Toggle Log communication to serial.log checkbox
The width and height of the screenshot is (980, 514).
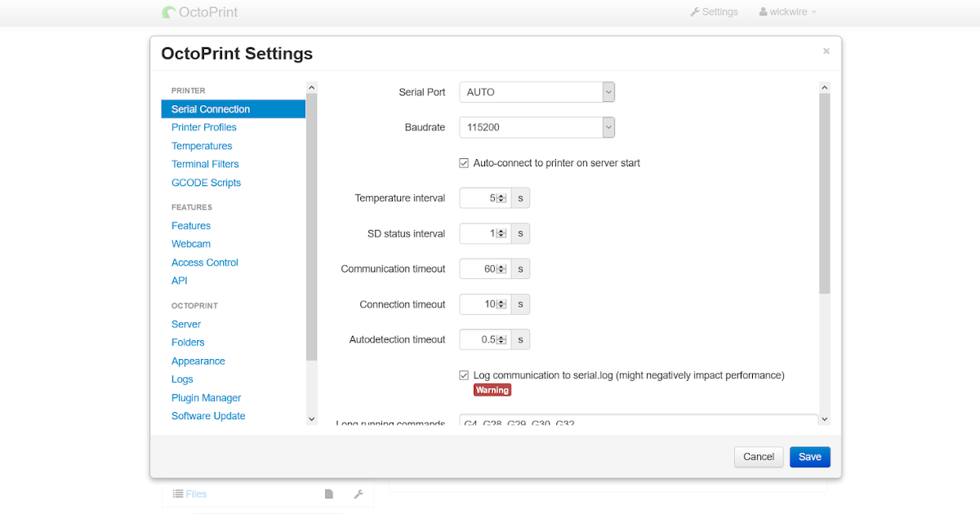pos(464,375)
